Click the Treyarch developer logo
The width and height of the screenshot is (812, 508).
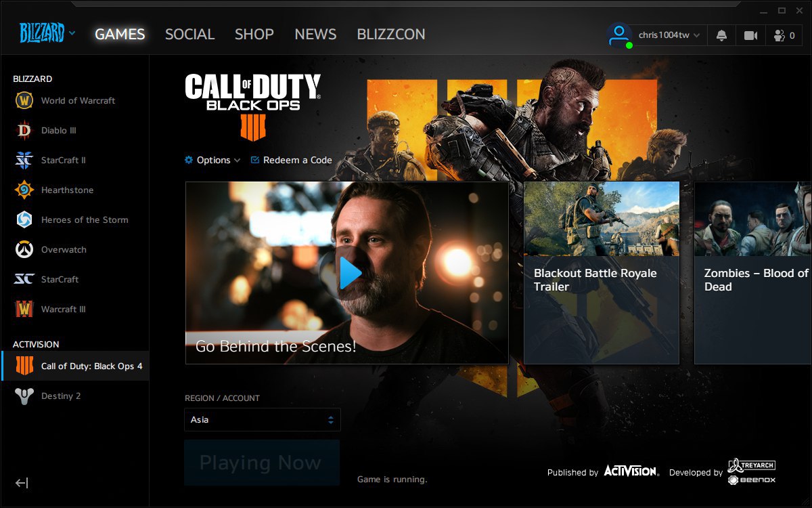click(x=752, y=465)
